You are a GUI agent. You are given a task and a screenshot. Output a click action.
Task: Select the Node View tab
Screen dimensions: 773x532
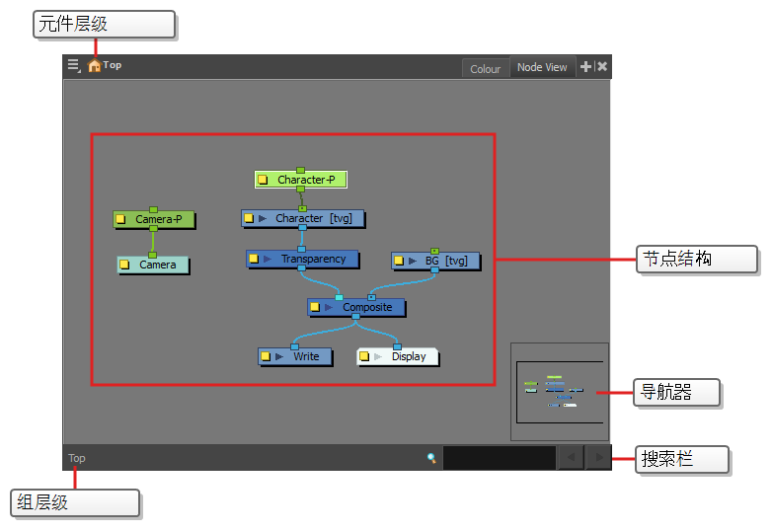[542, 68]
